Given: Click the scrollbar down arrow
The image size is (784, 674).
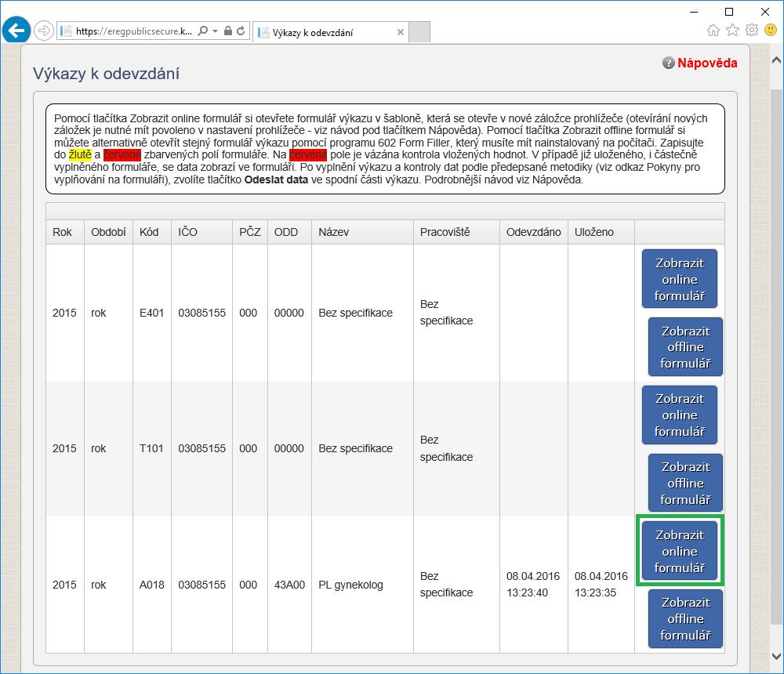Looking at the screenshot, I should tap(776, 656).
